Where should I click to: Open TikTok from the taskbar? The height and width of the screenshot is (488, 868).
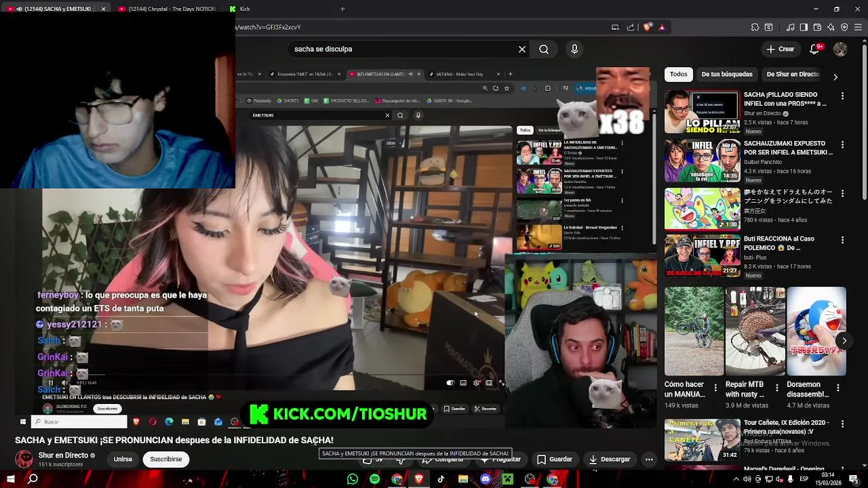(x=441, y=479)
